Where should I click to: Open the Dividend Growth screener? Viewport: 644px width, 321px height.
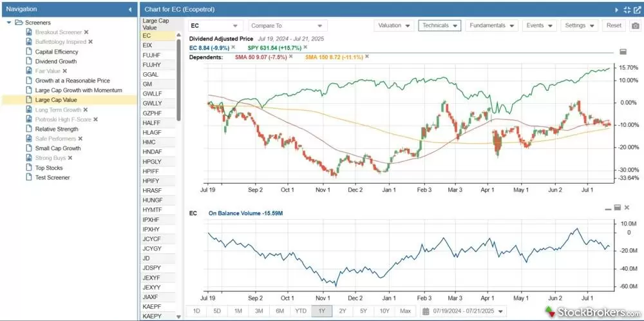point(56,61)
